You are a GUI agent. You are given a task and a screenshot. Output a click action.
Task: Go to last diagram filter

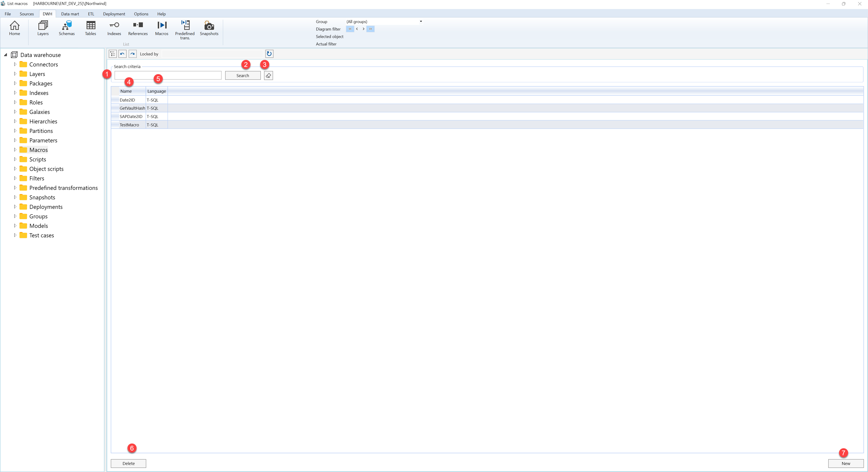pos(370,29)
